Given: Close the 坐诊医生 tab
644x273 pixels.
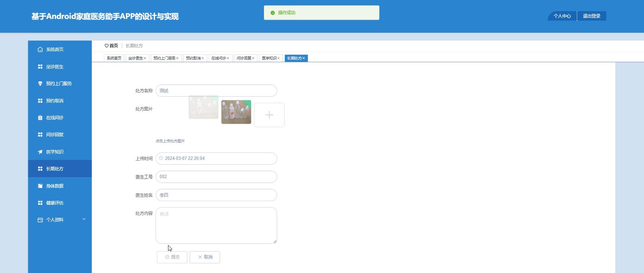Looking at the screenshot, I should tap(145, 58).
